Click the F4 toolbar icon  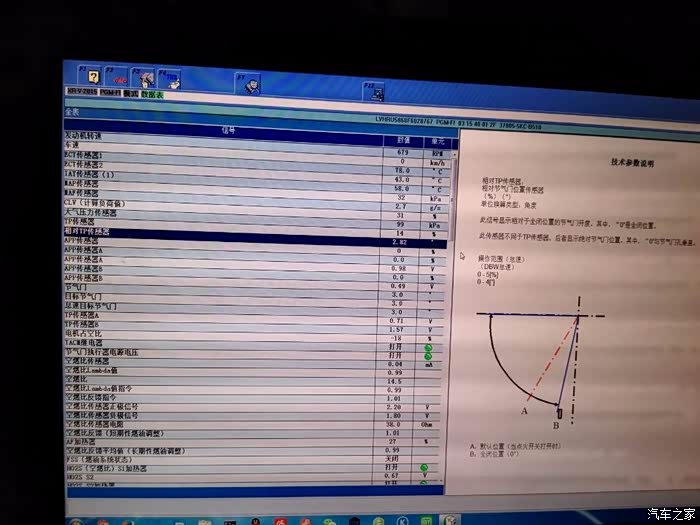(x=170, y=80)
